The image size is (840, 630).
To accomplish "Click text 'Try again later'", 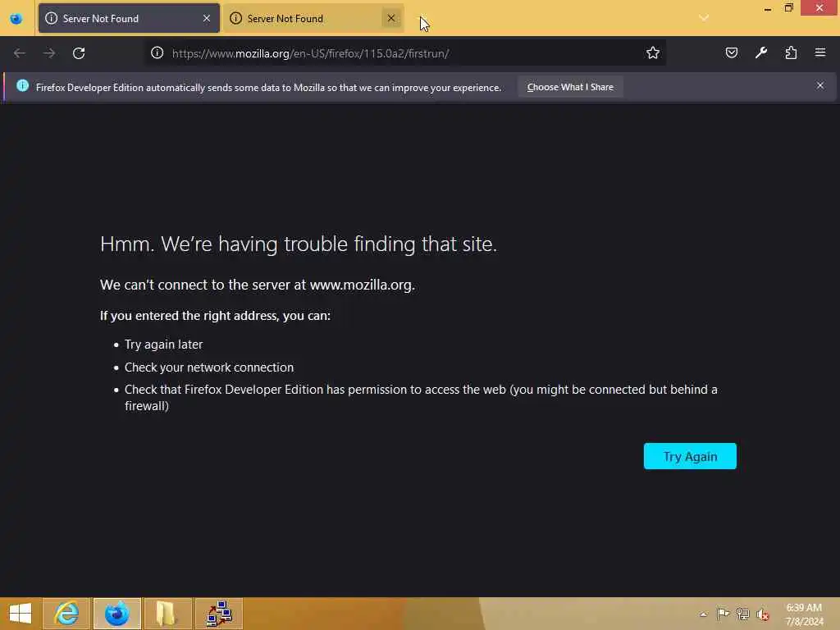I will (x=163, y=345).
